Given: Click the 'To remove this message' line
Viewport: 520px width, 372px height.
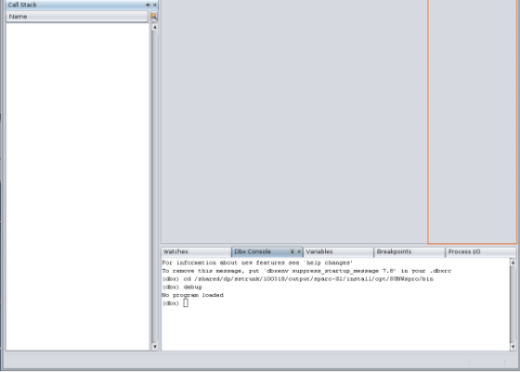Looking at the screenshot, I should (306, 271).
